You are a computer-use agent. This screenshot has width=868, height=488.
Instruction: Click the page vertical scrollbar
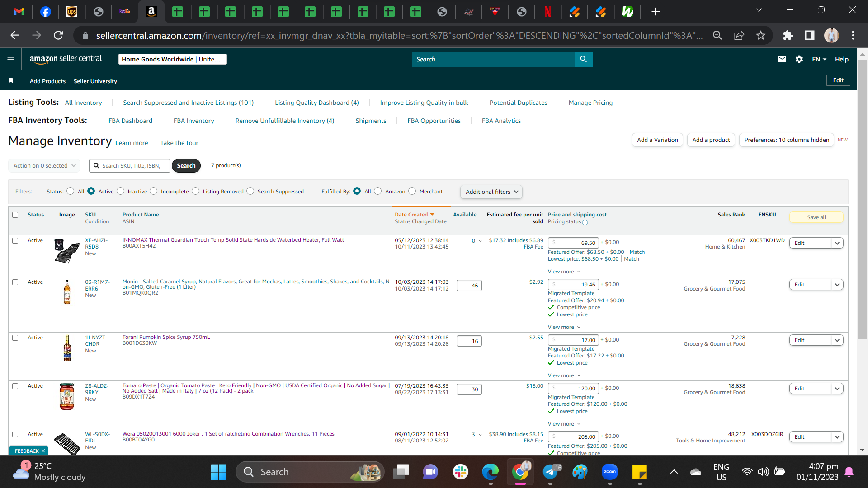[x=862, y=199]
